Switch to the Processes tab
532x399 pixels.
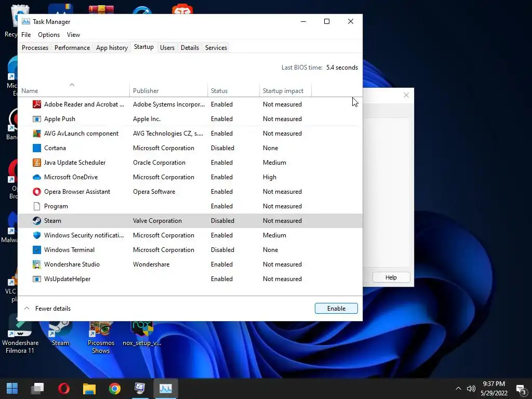(x=35, y=47)
